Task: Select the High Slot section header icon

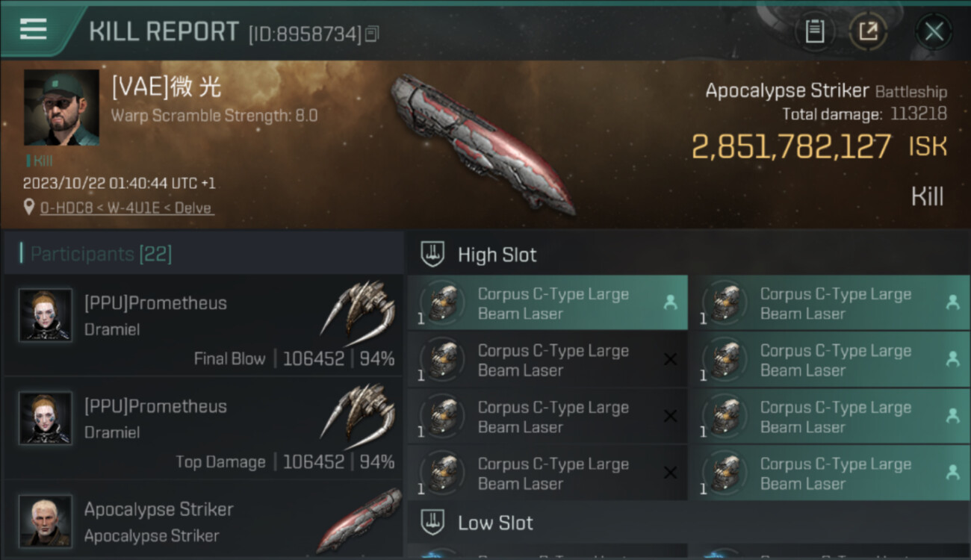Action: (x=432, y=254)
